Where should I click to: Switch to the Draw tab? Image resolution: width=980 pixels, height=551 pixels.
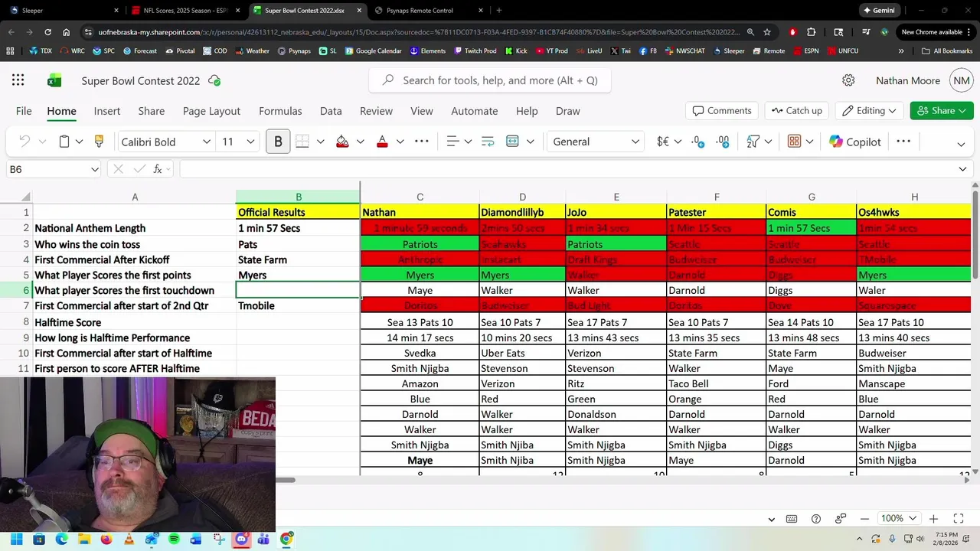tap(568, 111)
